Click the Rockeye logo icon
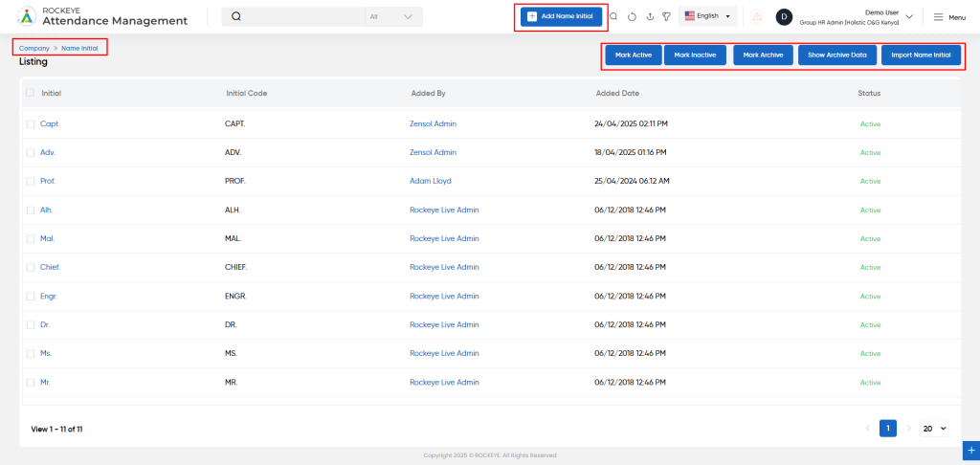This screenshot has width=980, height=465. pyautogui.click(x=27, y=16)
